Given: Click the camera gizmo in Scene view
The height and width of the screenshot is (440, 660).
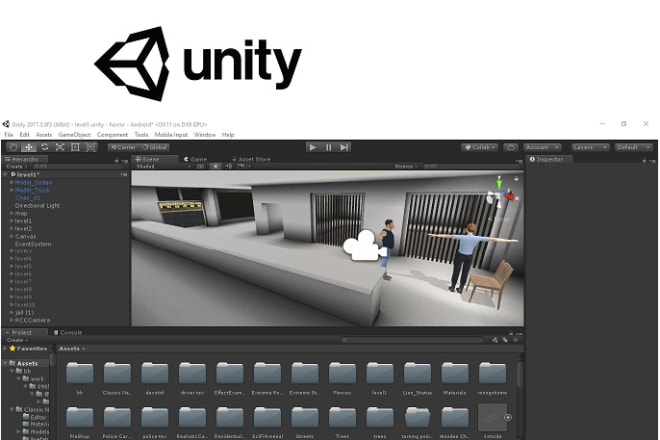Looking at the screenshot, I should coord(364,245).
